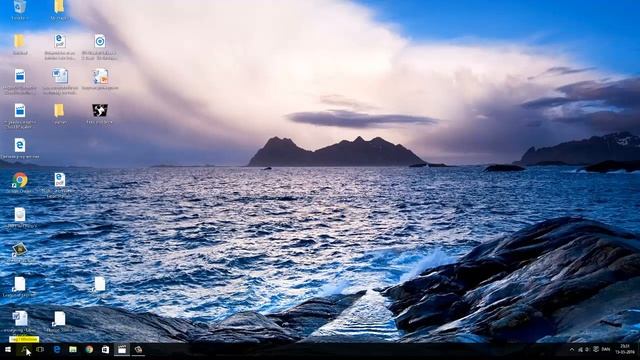This screenshot has height=360, width=640.
Task: Click the DAN input language indicator
Action: (606, 349)
